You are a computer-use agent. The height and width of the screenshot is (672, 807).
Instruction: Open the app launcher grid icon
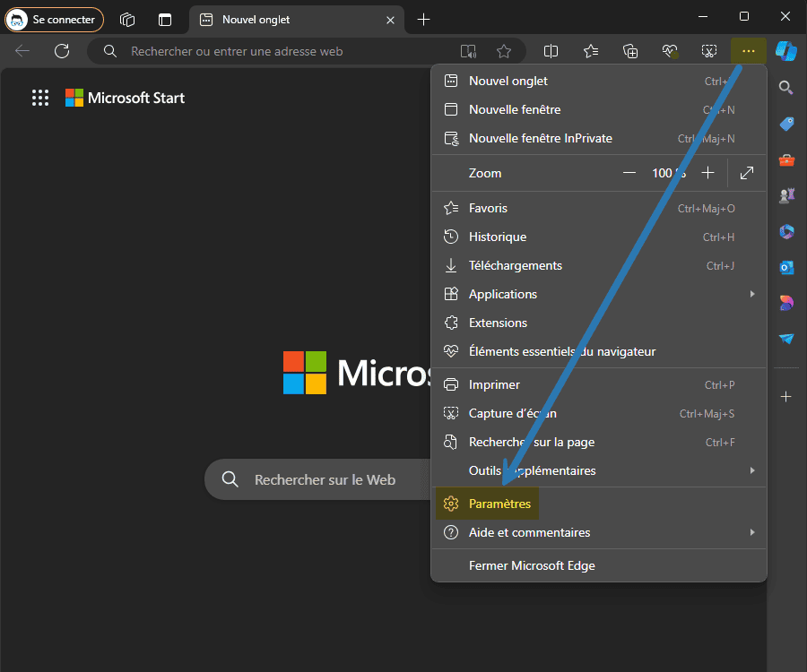point(40,98)
